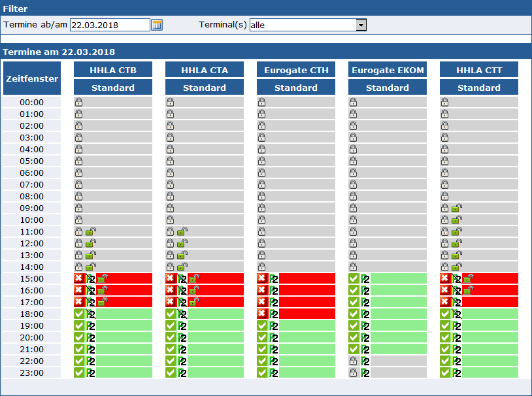Screen dimensions: 532x396
Task: Select the Eurogate CTH column header
Action: tap(296, 70)
